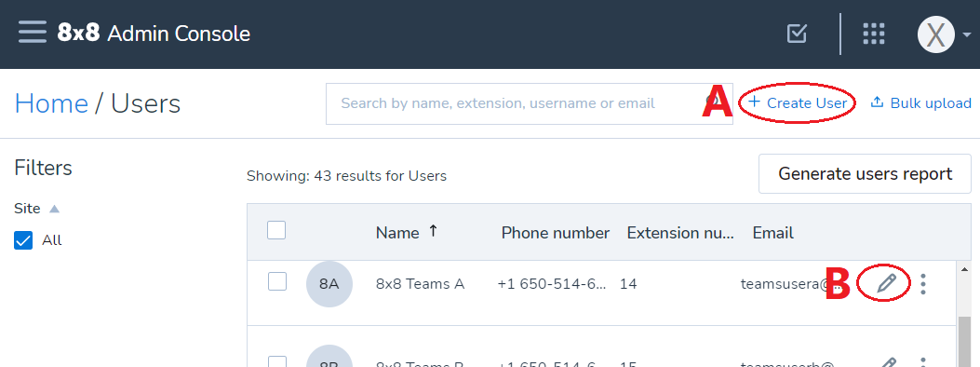Open more options for 8x8 Teams A
This screenshot has width=980, height=367.
[x=923, y=284]
